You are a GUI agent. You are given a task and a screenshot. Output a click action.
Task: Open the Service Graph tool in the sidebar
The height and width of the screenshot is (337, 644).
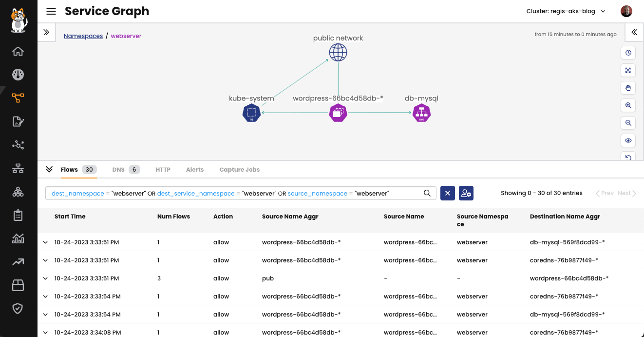(x=18, y=98)
